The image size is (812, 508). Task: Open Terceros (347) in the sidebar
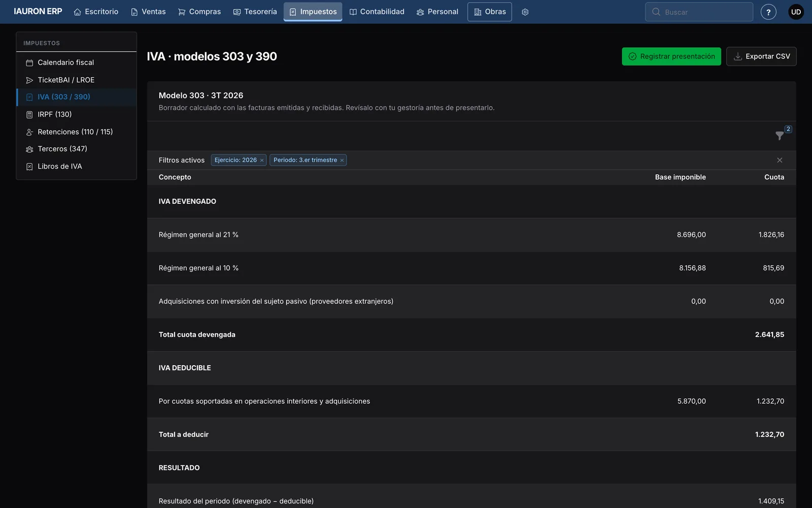tap(77, 149)
